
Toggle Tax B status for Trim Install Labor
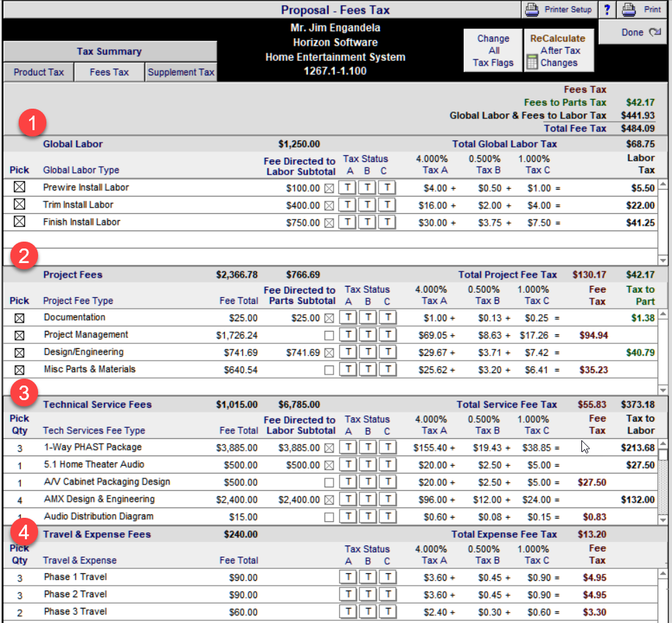[367, 205]
